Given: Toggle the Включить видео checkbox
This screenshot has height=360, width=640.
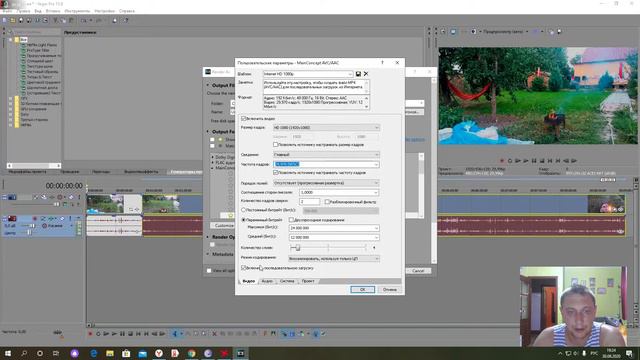Looking at the screenshot, I should click(x=244, y=118).
